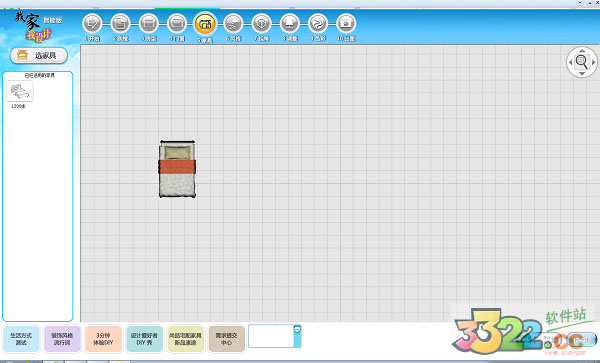Click the magnifier zoom control
The width and height of the screenshot is (600, 363).
(582, 61)
